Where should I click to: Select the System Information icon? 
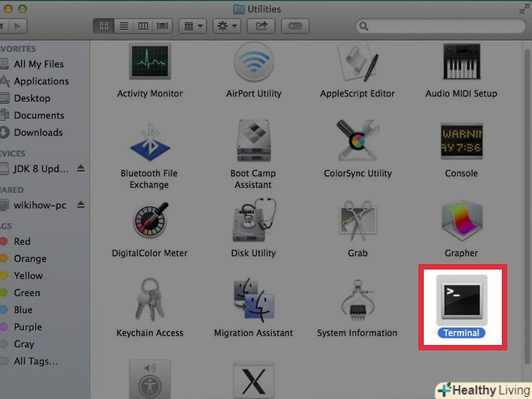[x=357, y=300]
